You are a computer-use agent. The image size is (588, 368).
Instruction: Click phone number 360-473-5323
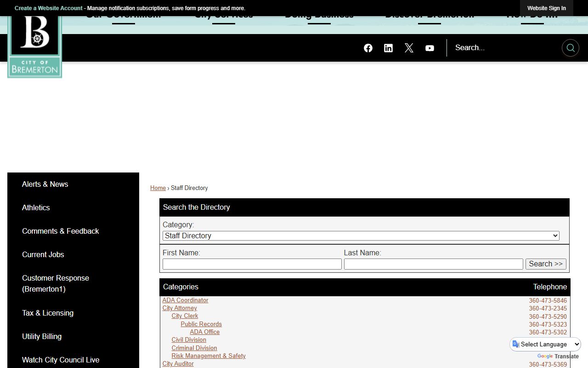(x=548, y=325)
